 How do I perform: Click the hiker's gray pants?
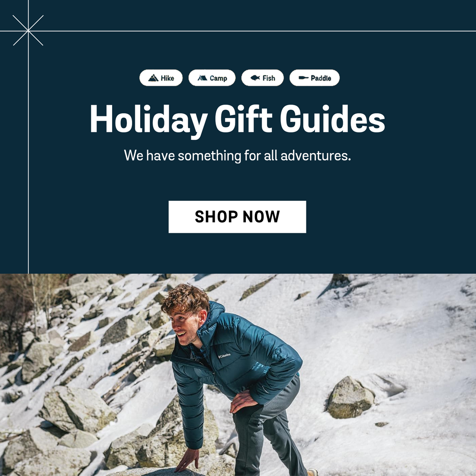tap(267, 431)
